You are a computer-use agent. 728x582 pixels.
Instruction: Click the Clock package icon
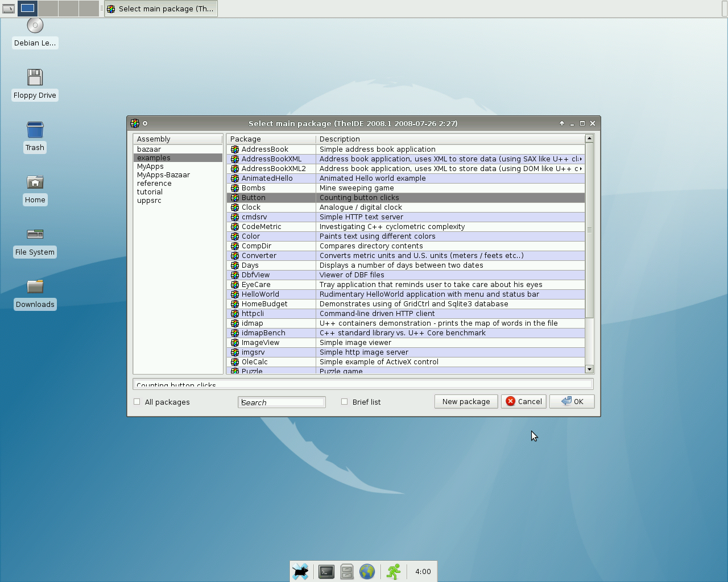pyautogui.click(x=234, y=207)
